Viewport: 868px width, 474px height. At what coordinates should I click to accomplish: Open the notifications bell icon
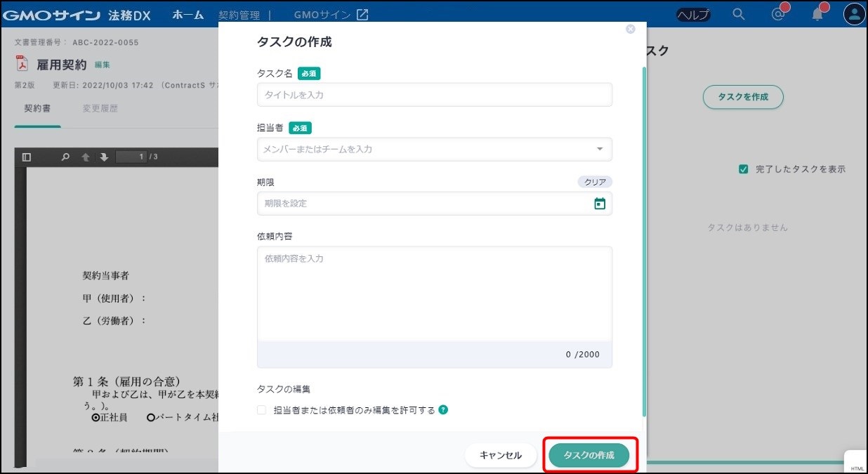tap(817, 14)
